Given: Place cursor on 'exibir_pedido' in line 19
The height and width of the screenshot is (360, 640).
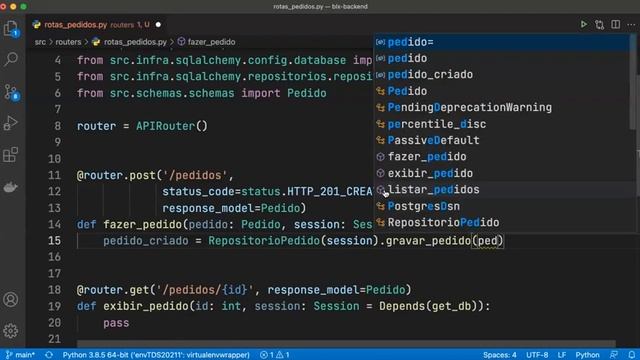Looking at the screenshot, I should tap(146, 306).
